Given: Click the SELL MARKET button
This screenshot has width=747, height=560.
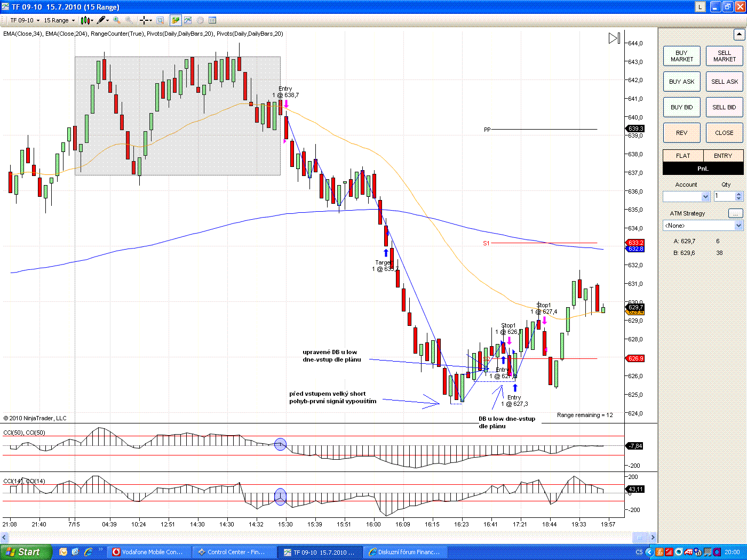Looking at the screenshot, I should pyautogui.click(x=725, y=56).
